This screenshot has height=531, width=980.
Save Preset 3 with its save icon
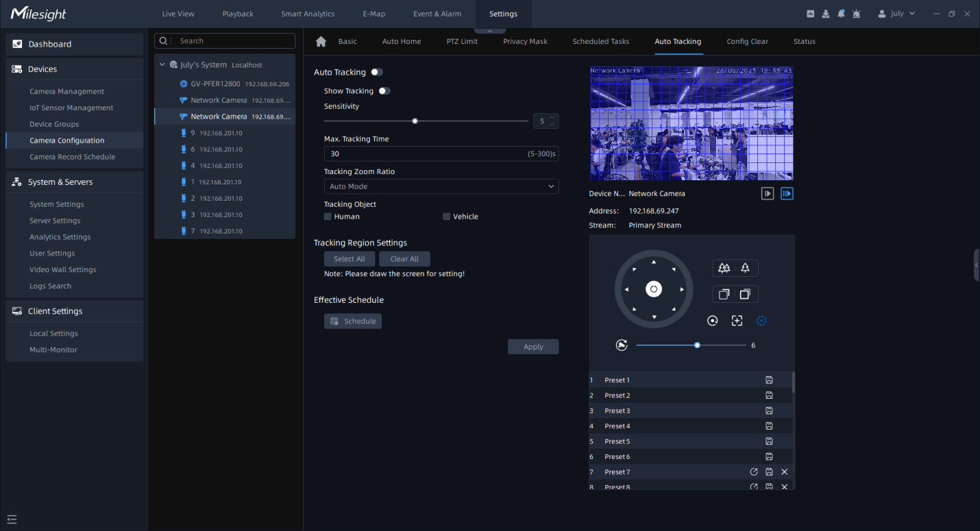click(x=769, y=411)
